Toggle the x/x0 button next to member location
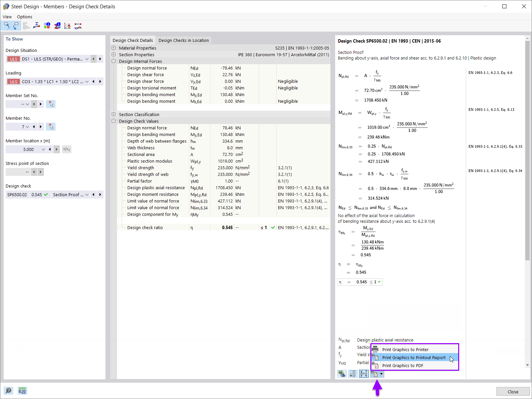This screenshot has height=399, width=532. (x=66, y=149)
